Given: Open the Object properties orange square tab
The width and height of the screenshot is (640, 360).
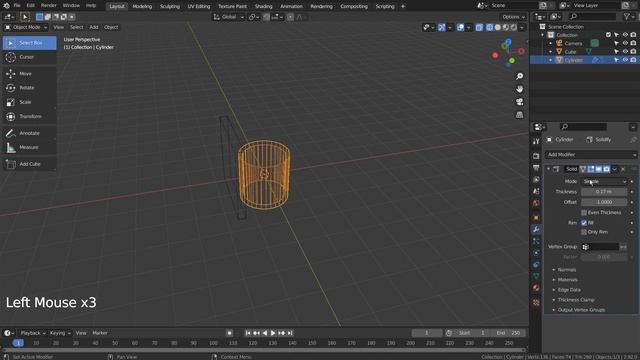Looking at the screenshot, I should [536, 218].
